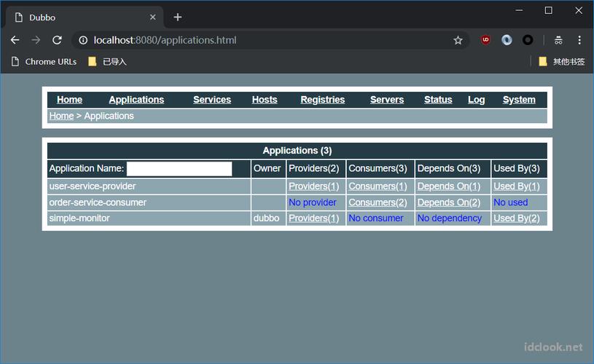Reload the page with the refresh icon
The height and width of the screenshot is (364, 594).
coord(57,40)
